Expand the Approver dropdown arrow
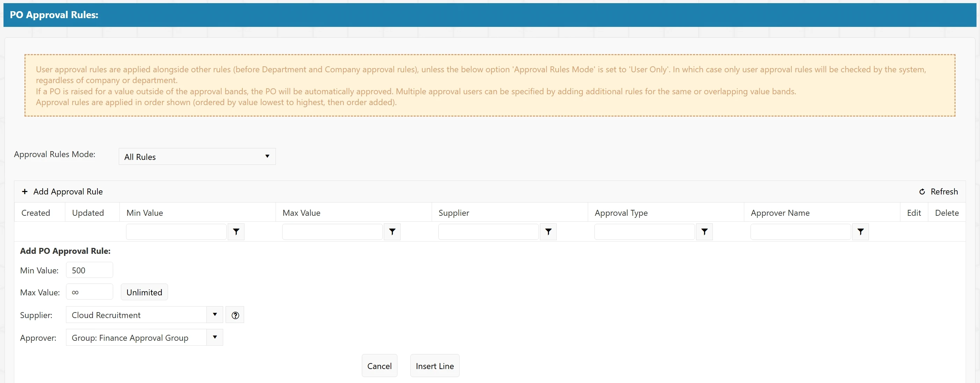 point(215,337)
